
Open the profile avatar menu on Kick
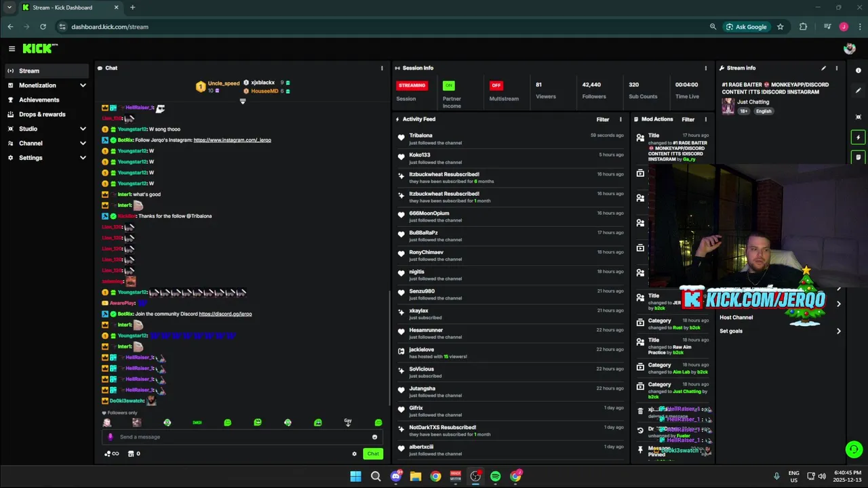(849, 49)
